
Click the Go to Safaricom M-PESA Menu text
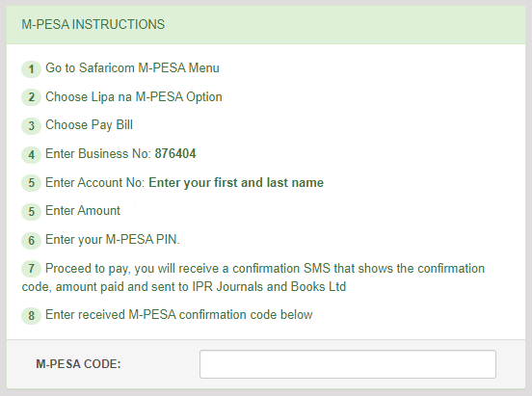coord(132,67)
